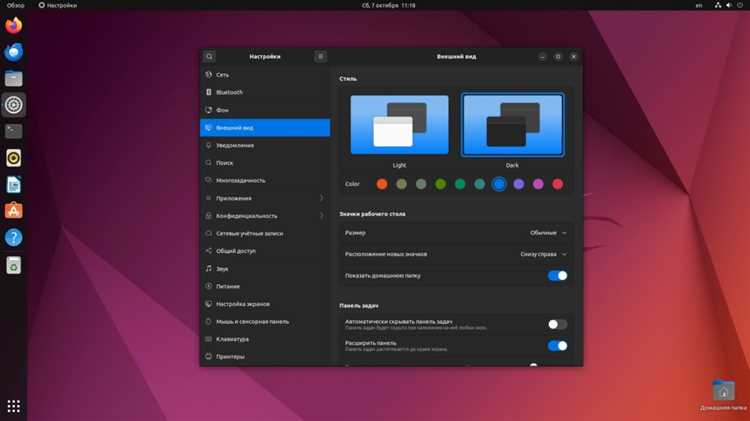750x421 pixels.
Task: Click the volume icon in top bar
Action: [728, 5]
